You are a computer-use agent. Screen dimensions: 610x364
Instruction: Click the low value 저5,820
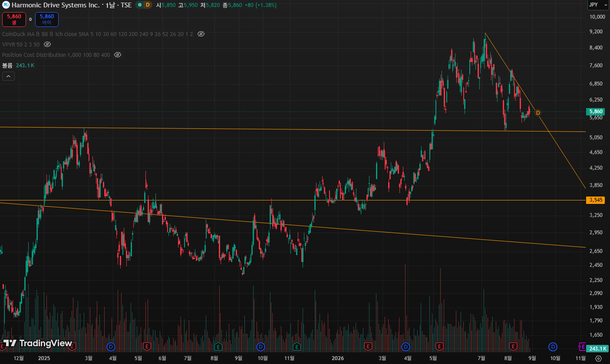(x=210, y=5)
